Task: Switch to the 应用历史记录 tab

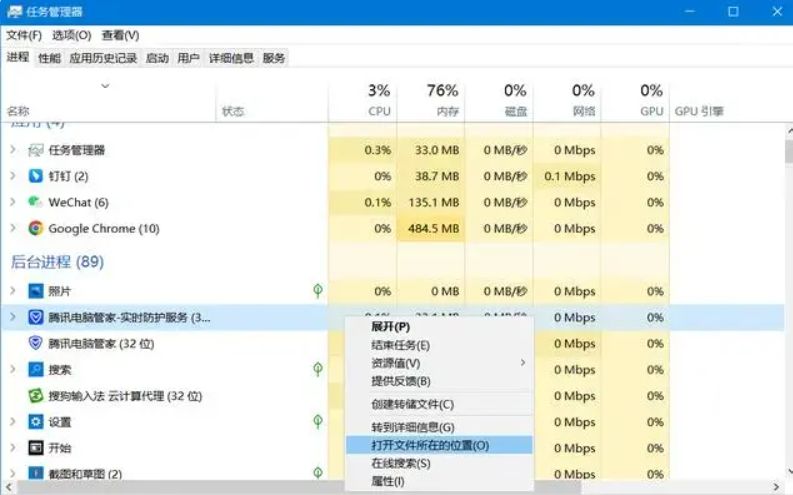Action: tap(103, 58)
